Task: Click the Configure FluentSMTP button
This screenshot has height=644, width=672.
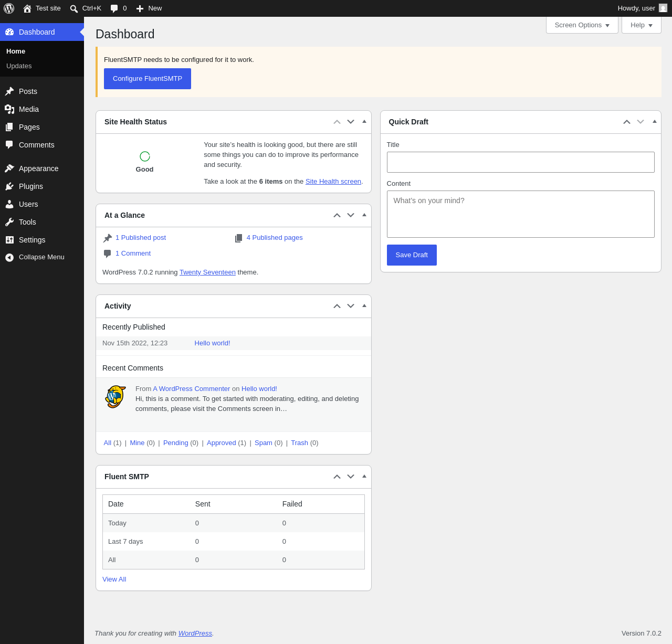Action: tap(148, 79)
